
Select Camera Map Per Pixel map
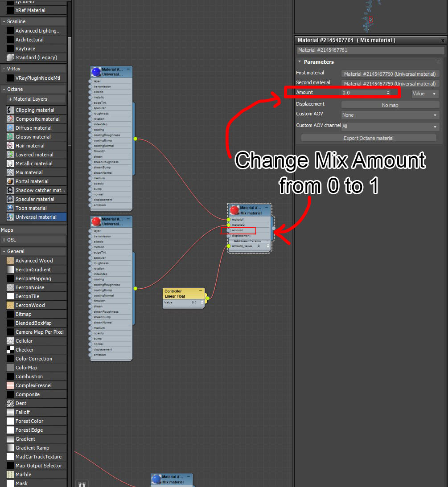40,332
